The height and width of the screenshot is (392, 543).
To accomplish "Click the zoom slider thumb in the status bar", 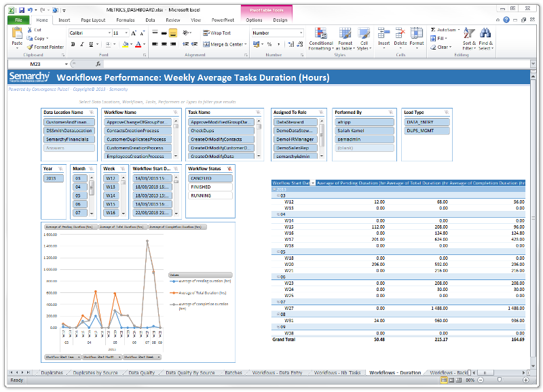I will point(499,380).
